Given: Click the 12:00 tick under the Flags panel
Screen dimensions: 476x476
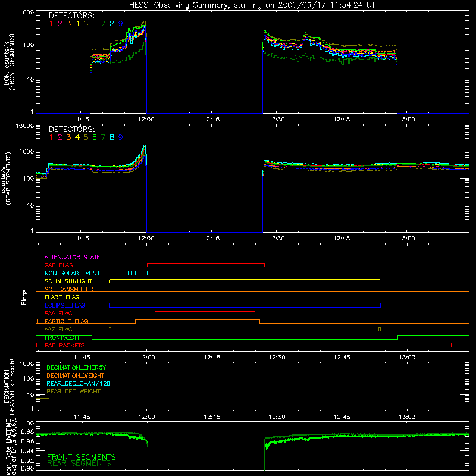Looking at the screenshot, I should (x=146, y=358).
